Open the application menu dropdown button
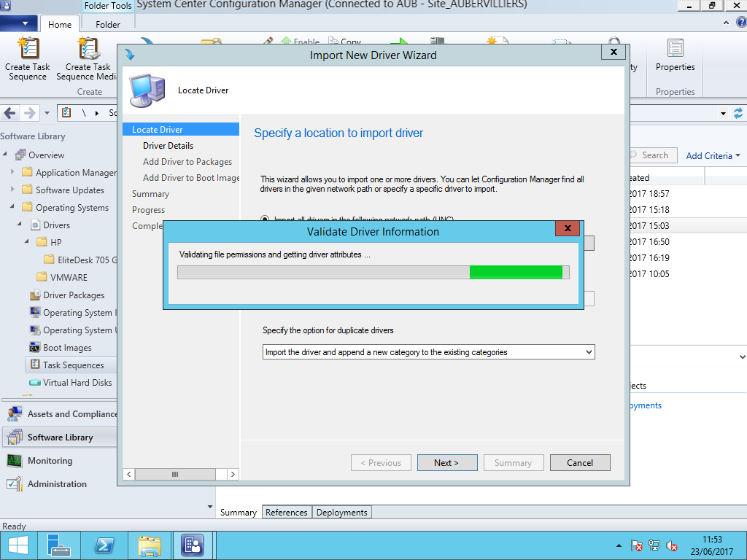 (18, 23)
